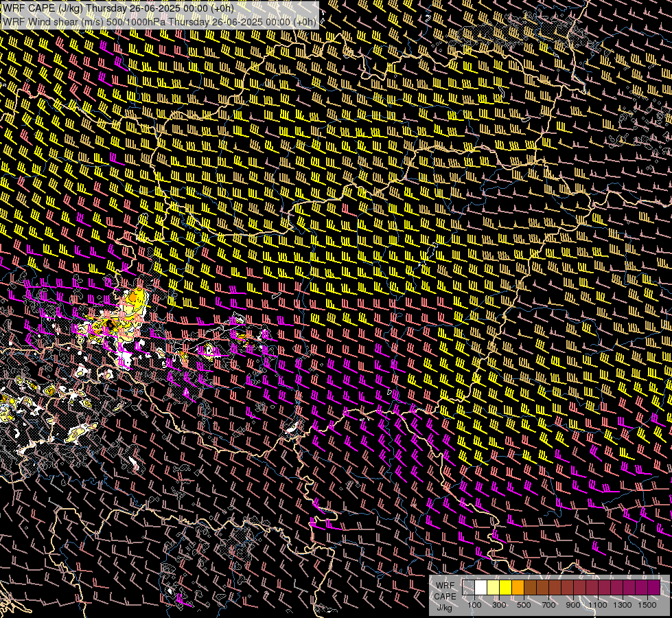The width and height of the screenshot is (672, 618).
Task: Select the empty first swatch before 100
Action: point(468,587)
